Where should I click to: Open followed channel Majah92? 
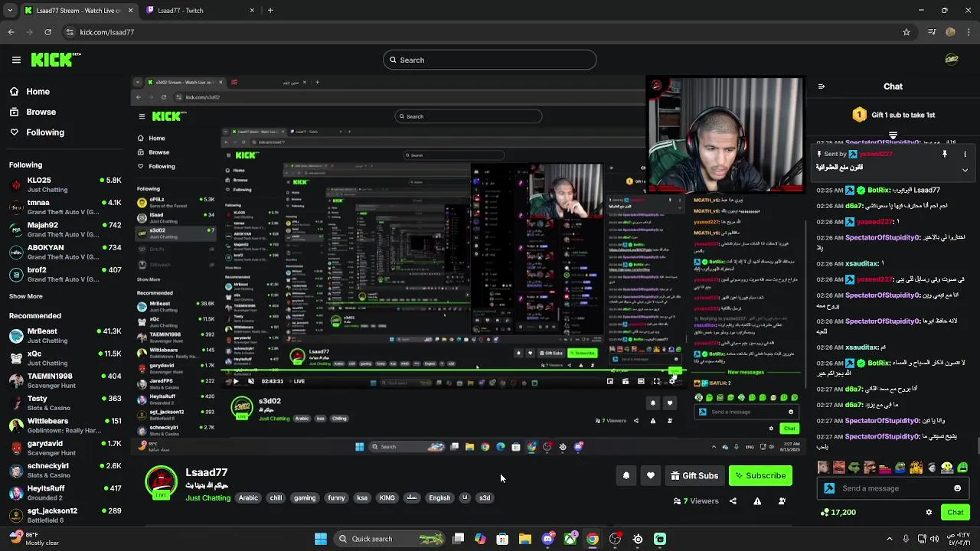pyautogui.click(x=65, y=230)
